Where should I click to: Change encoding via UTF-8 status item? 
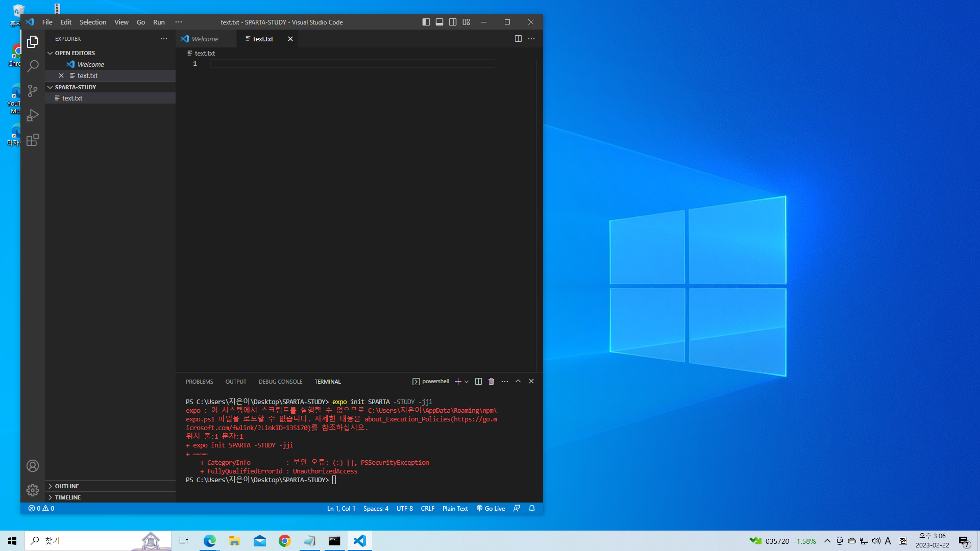point(405,509)
